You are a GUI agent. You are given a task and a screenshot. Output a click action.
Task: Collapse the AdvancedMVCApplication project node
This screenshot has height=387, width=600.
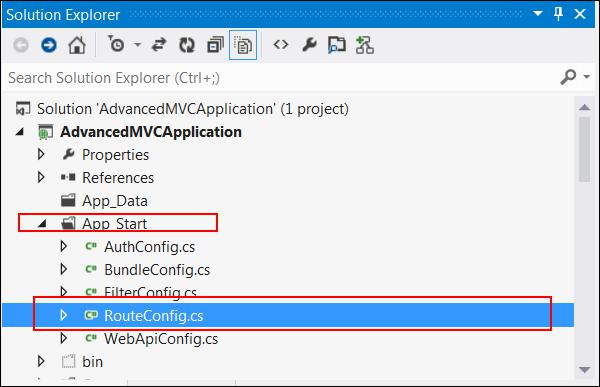pyautogui.click(x=20, y=132)
